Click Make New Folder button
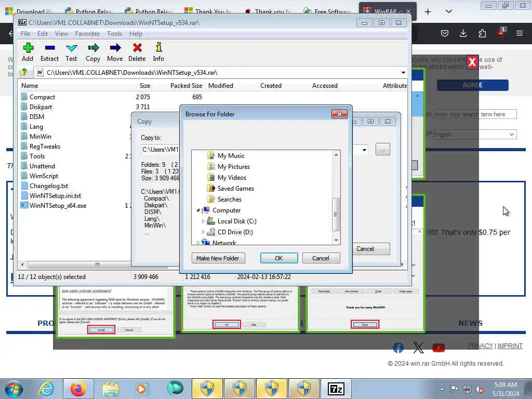532x399 pixels. pos(218,258)
